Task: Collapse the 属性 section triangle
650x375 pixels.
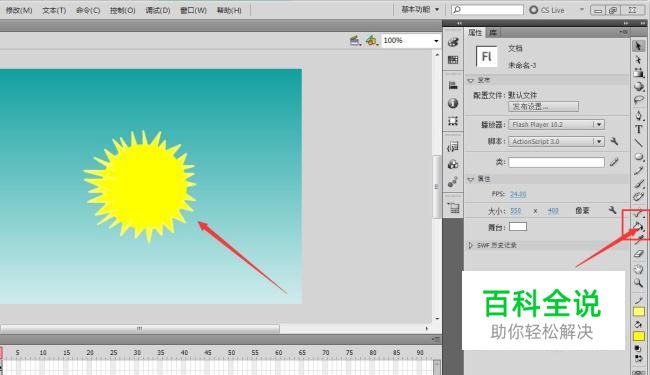Action: (471, 179)
